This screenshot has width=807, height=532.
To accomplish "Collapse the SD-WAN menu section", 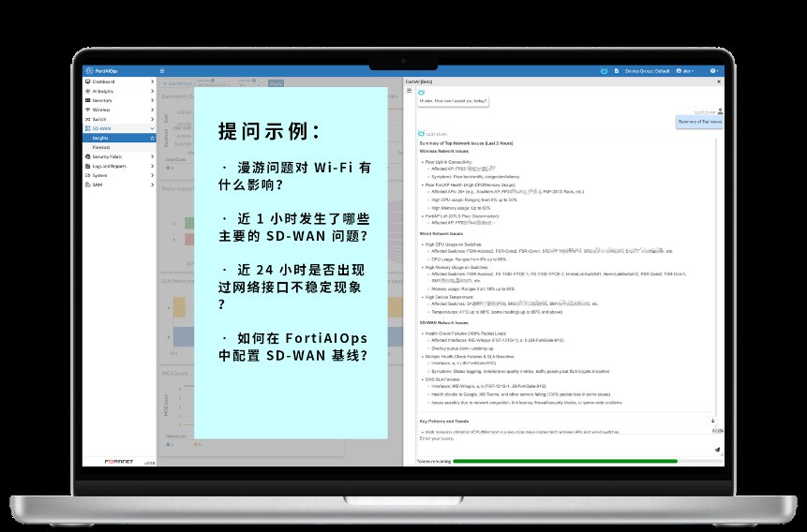I will pos(152,128).
